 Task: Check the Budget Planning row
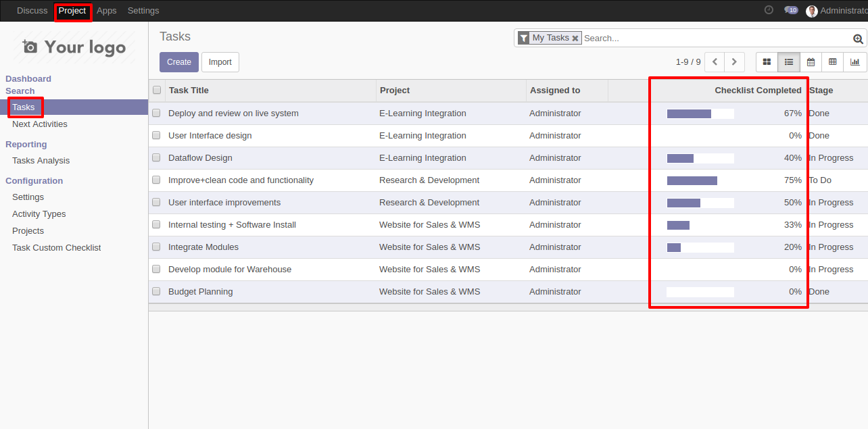point(156,292)
